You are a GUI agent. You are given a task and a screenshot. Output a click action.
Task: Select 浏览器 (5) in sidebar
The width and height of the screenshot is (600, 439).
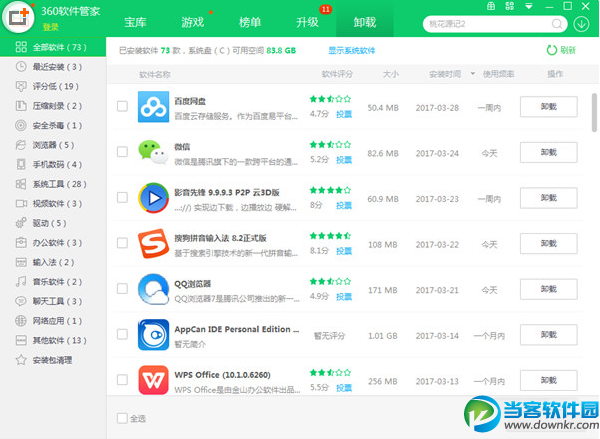[53, 145]
